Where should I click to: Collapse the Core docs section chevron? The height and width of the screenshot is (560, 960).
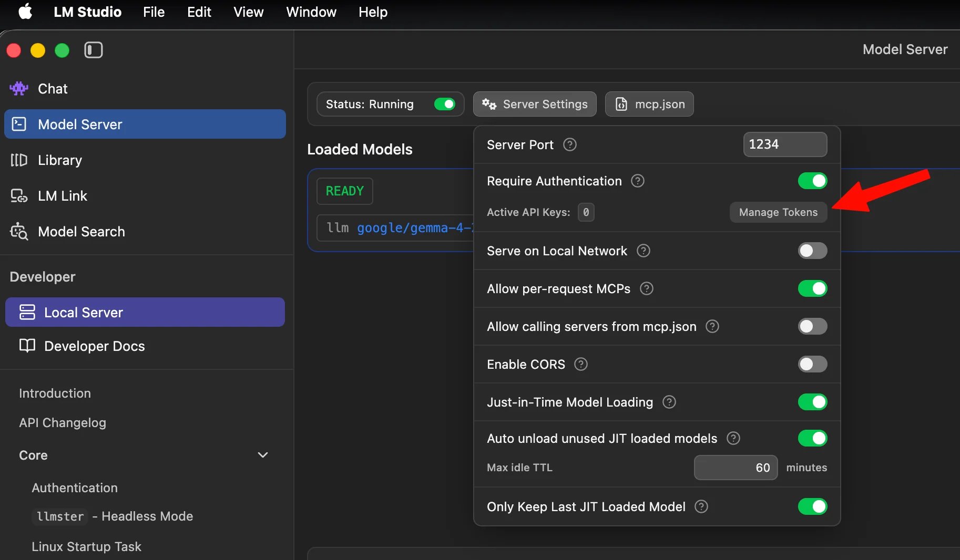point(263,455)
